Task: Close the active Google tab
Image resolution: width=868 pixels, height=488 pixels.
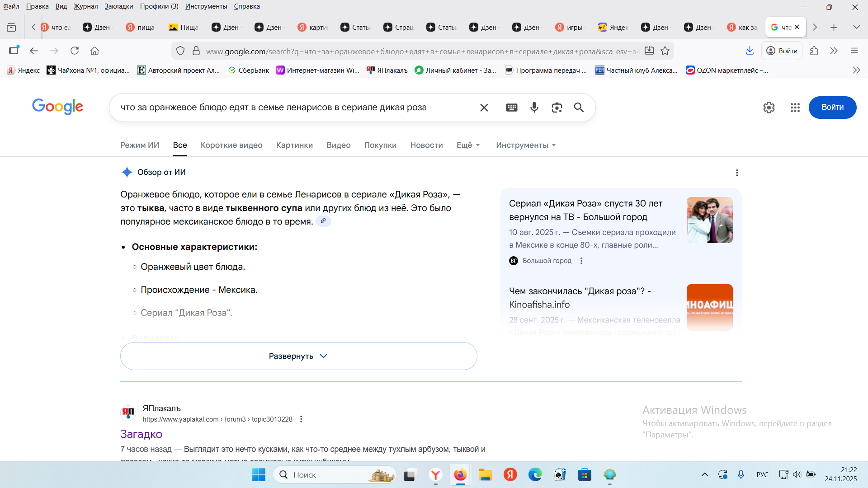Action: 797,27
